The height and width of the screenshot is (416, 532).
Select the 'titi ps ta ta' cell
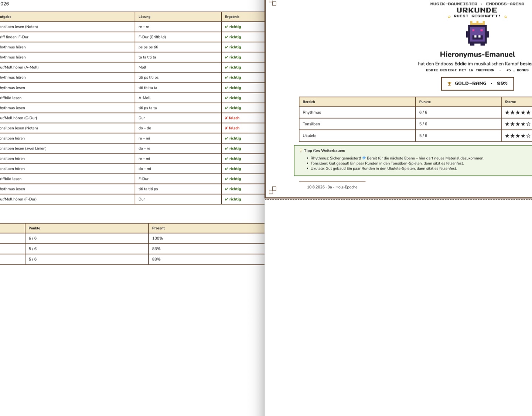pos(178,108)
